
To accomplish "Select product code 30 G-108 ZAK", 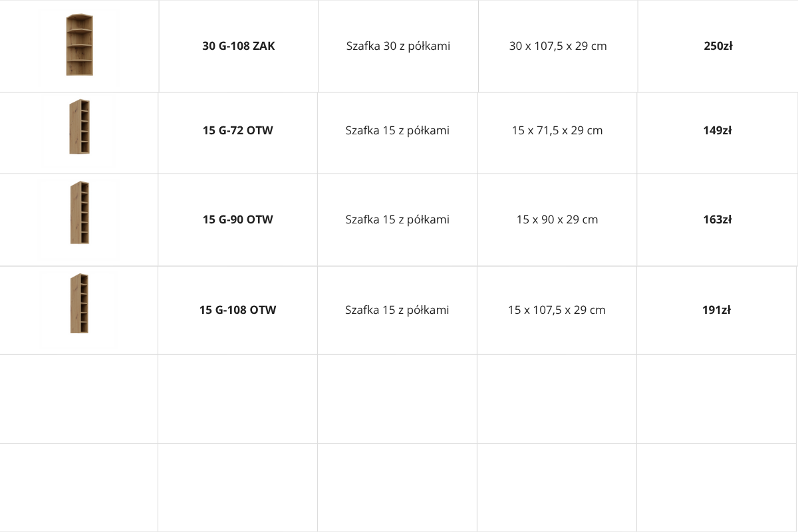I will tap(239, 46).
